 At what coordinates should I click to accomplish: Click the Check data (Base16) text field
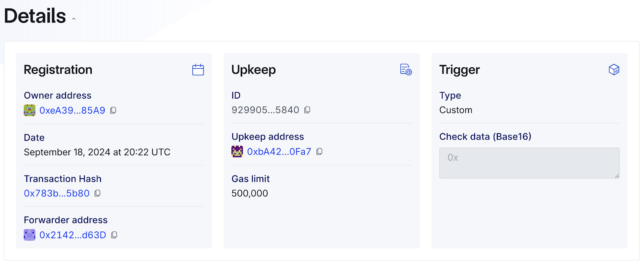[529, 163]
